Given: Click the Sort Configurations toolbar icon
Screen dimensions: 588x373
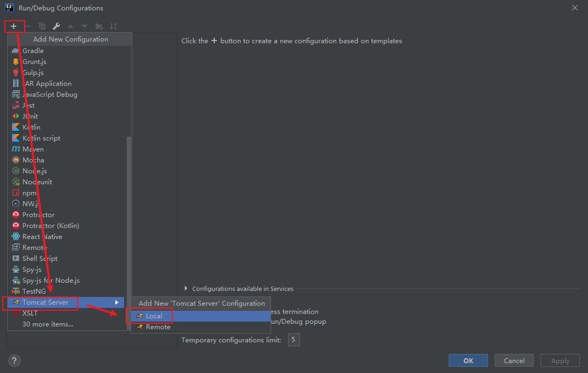Looking at the screenshot, I should point(113,26).
